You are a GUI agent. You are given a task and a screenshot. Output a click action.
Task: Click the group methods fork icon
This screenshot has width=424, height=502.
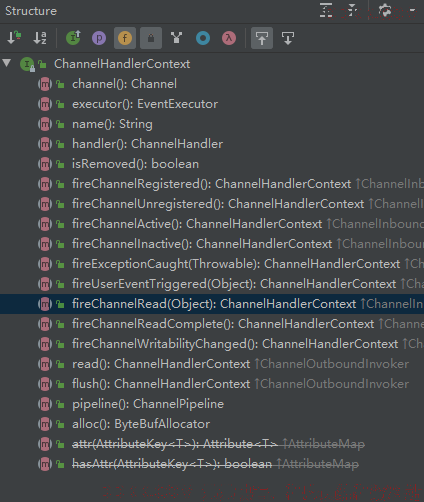pos(177,38)
